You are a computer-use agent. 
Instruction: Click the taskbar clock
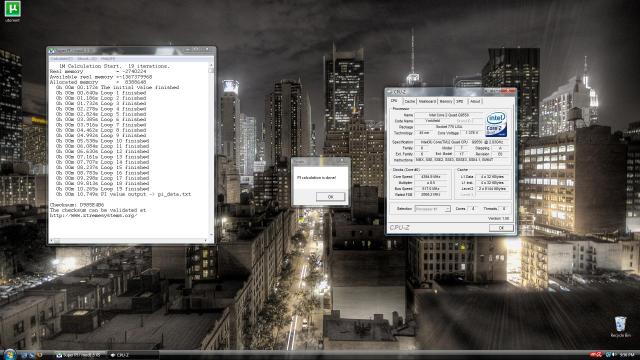pyautogui.click(x=627, y=355)
